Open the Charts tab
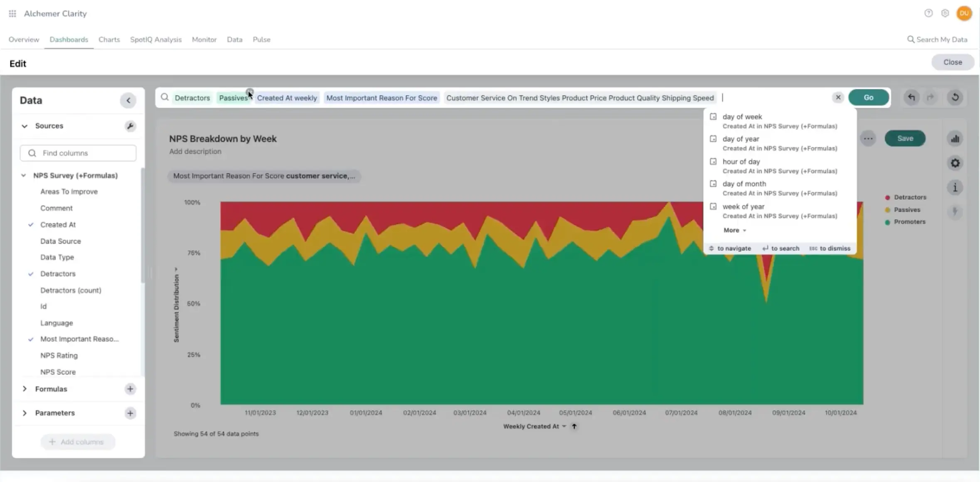Screen dimensions: 980x482 click(x=109, y=39)
